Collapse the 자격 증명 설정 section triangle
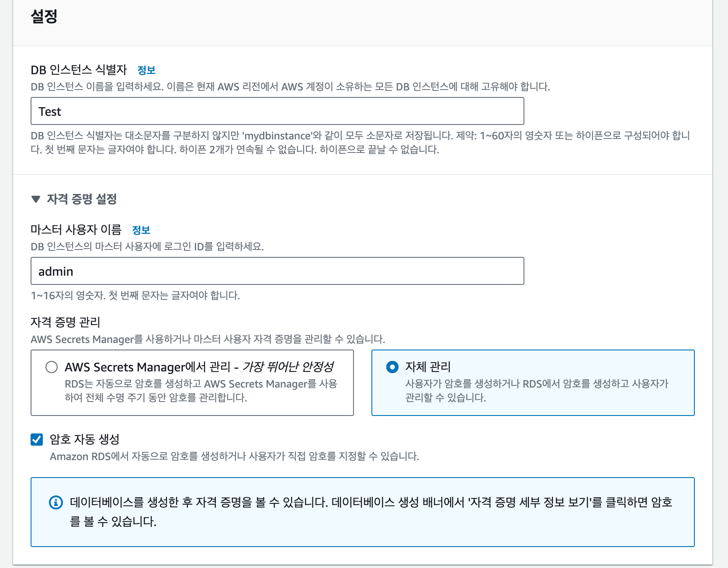Image resolution: width=728 pixels, height=568 pixels. [36, 199]
